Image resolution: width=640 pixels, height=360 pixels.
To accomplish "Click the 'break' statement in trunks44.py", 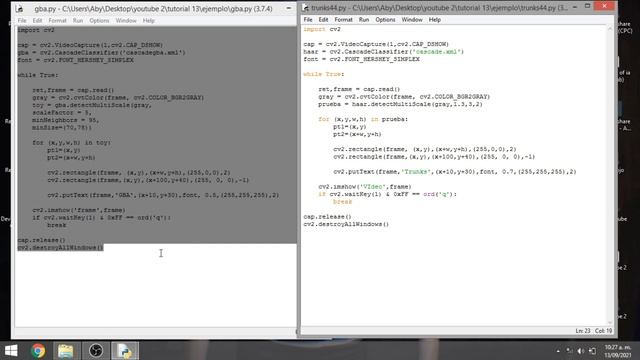I will (342, 202).
